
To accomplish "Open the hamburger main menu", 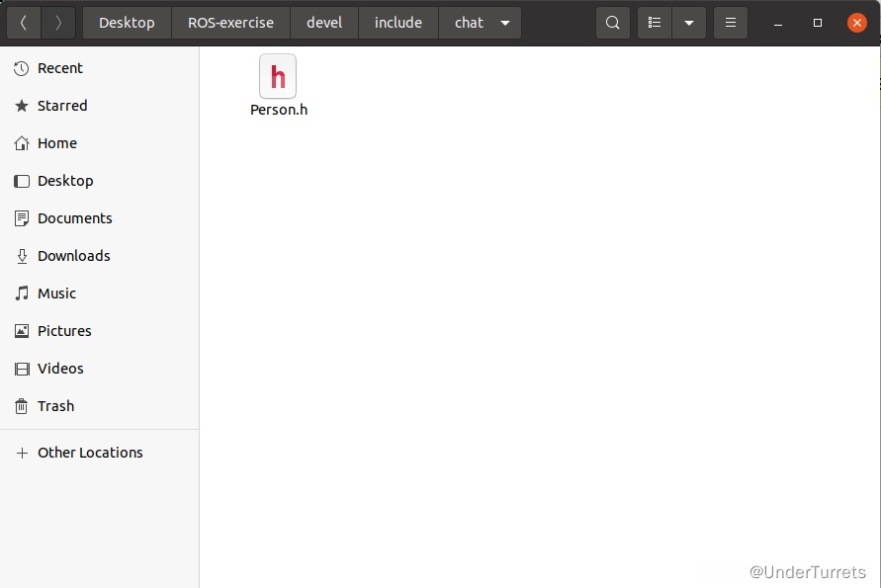I will pyautogui.click(x=731, y=23).
